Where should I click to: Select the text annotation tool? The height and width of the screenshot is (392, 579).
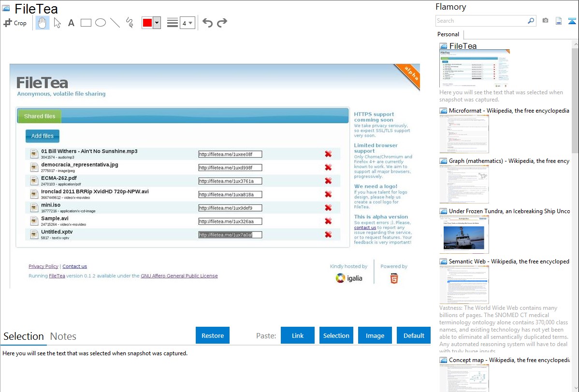point(71,23)
